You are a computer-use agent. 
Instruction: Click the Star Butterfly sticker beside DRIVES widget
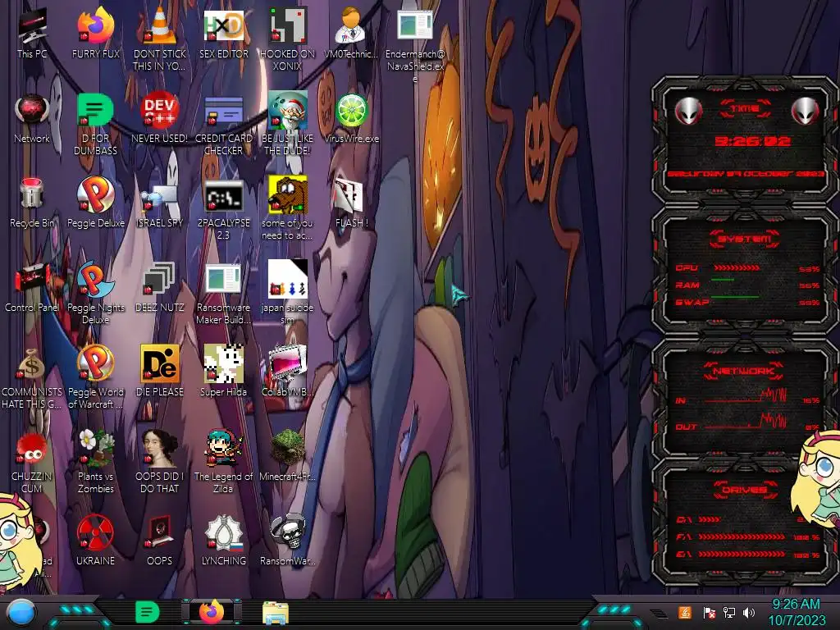(x=816, y=481)
